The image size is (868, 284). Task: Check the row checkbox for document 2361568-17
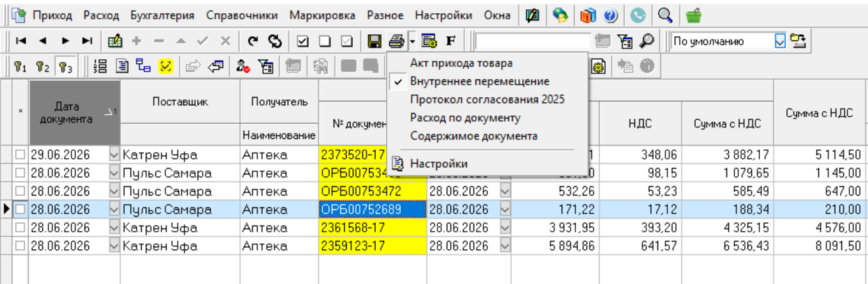pyautogui.click(x=21, y=227)
